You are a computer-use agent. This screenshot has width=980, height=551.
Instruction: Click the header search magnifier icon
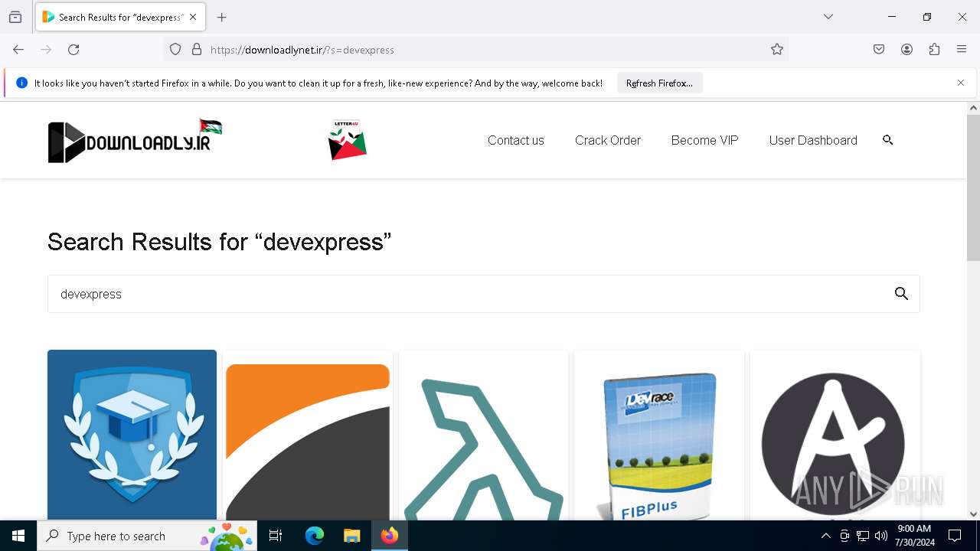(888, 140)
